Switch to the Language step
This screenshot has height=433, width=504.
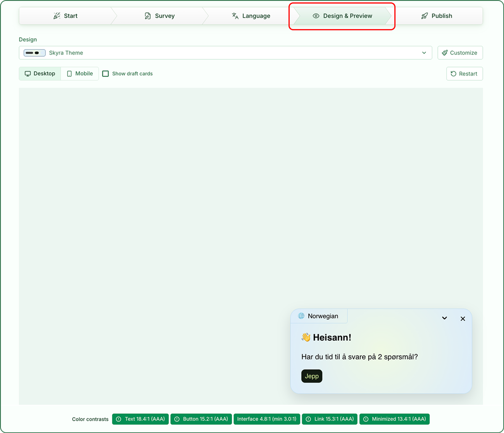[251, 16]
